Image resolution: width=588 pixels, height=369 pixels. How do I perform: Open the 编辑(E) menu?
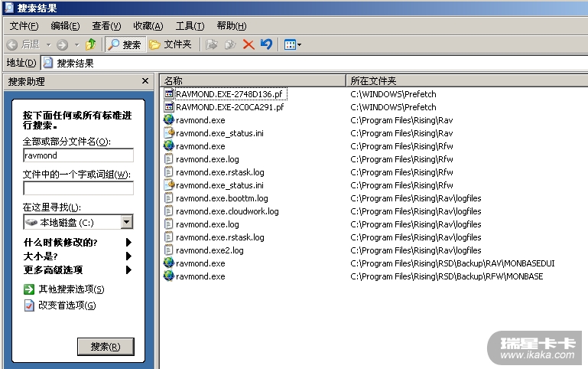(65, 26)
